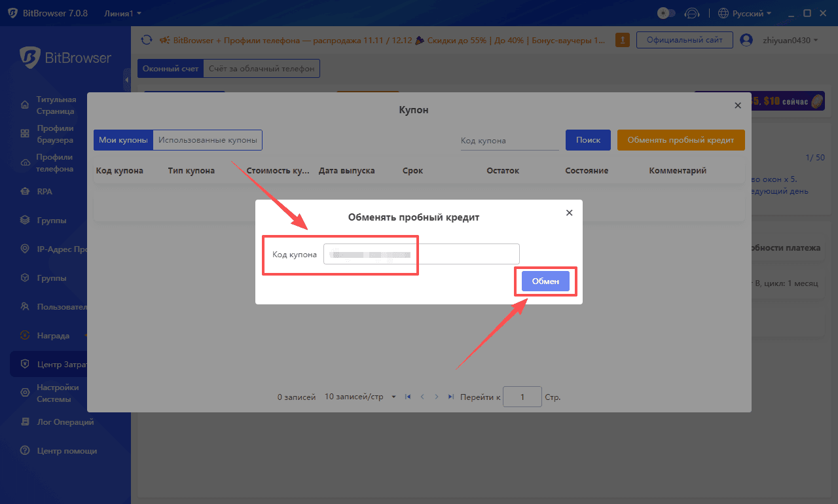Open Настройки Системы via the gear icon
The height and width of the screenshot is (504, 838).
(x=26, y=393)
